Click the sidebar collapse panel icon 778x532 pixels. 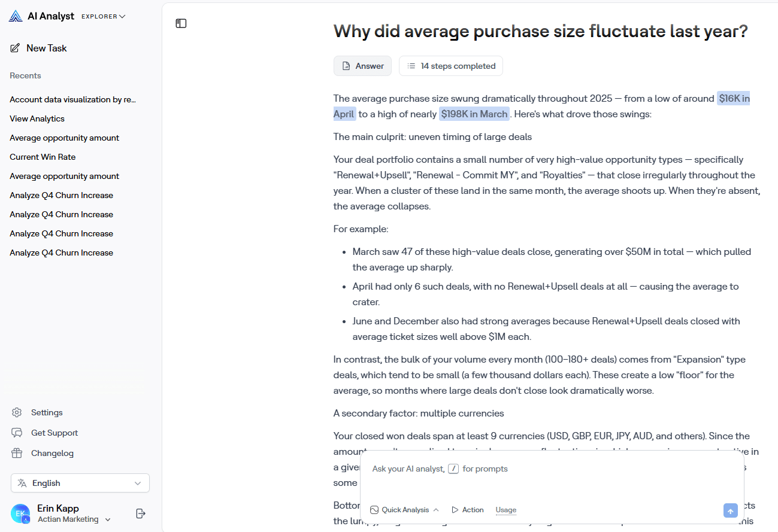tap(181, 23)
